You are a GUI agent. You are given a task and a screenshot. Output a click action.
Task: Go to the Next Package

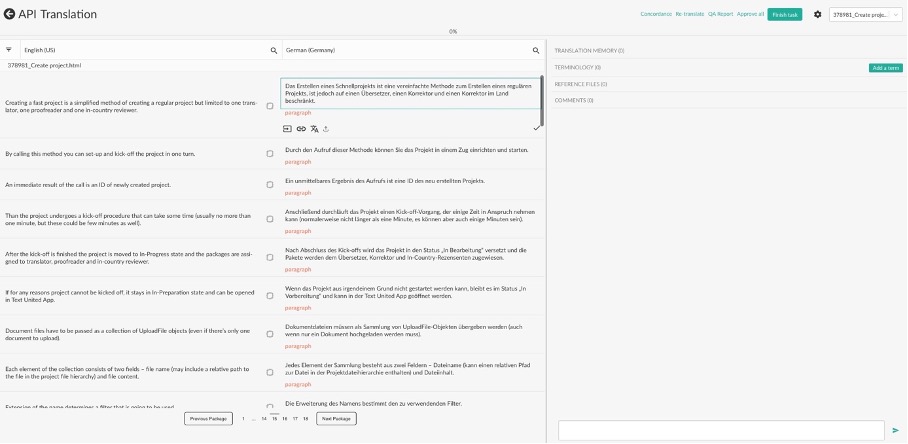tap(336, 418)
